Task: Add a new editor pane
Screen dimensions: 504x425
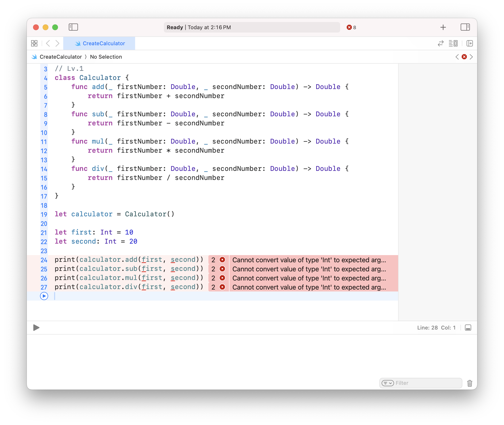Action: click(x=470, y=43)
